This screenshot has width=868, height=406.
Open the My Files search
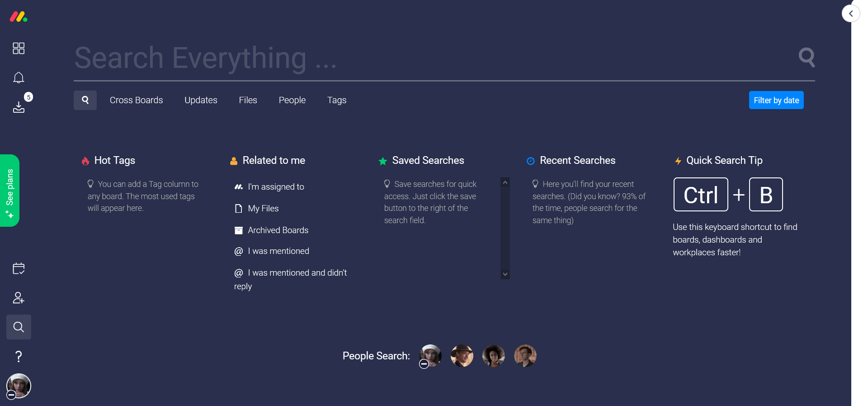coord(263,208)
